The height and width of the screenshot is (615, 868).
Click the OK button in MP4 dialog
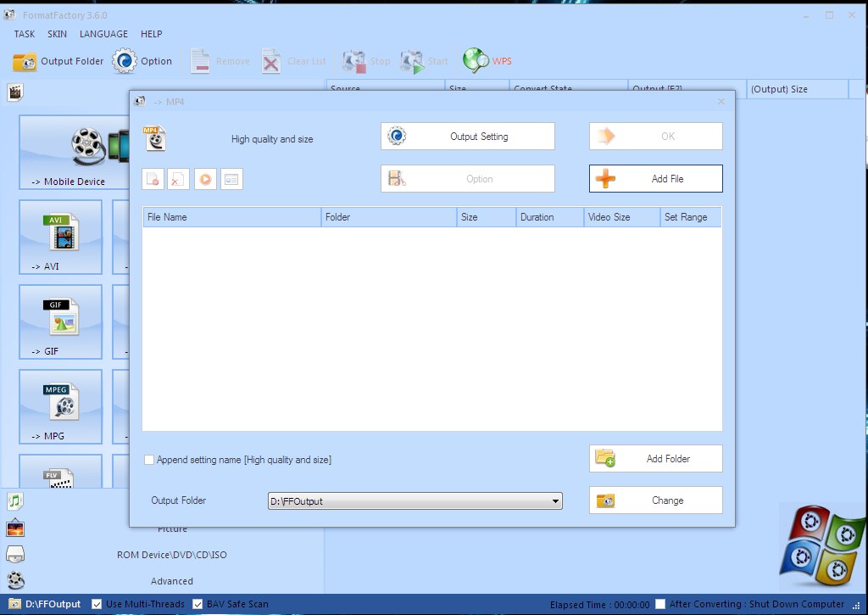pos(656,137)
